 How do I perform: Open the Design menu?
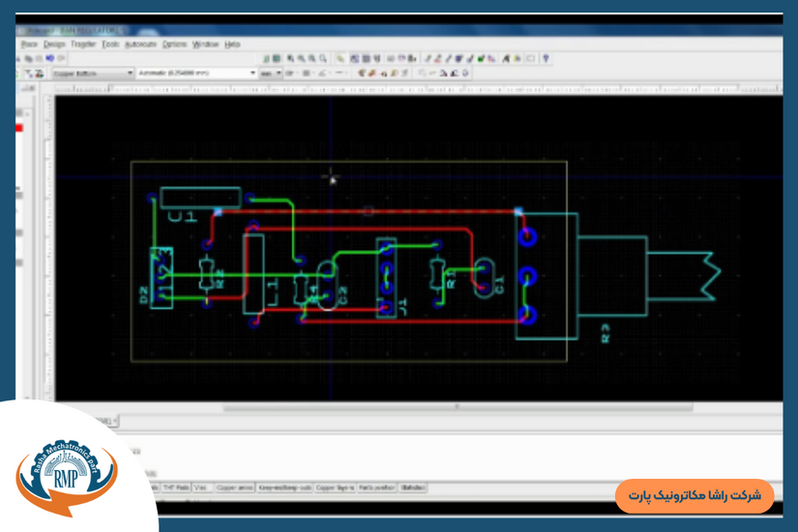pyautogui.click(x=54, y=44)
